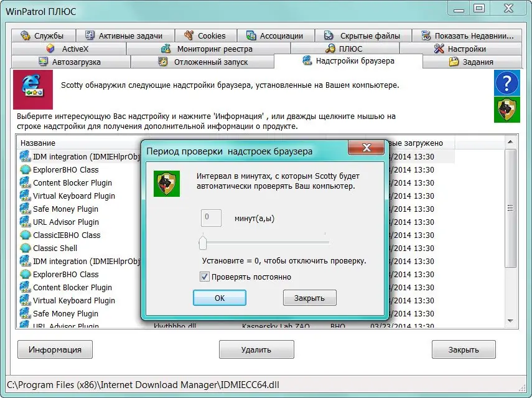This screenshot has height=398, width=532.
Task: Click the blue question mark help icon
Action: pyautogui.click(x=507, y=83)
